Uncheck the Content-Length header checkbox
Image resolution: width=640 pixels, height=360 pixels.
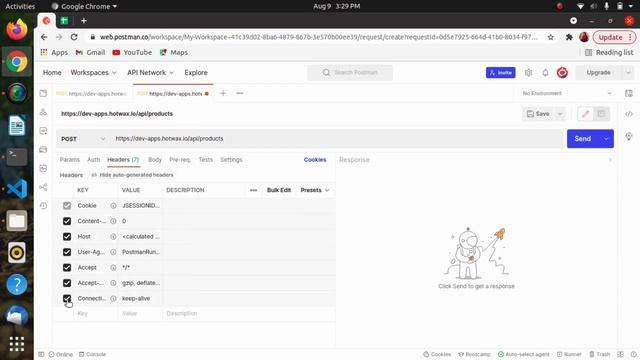(x=67, y=221)
